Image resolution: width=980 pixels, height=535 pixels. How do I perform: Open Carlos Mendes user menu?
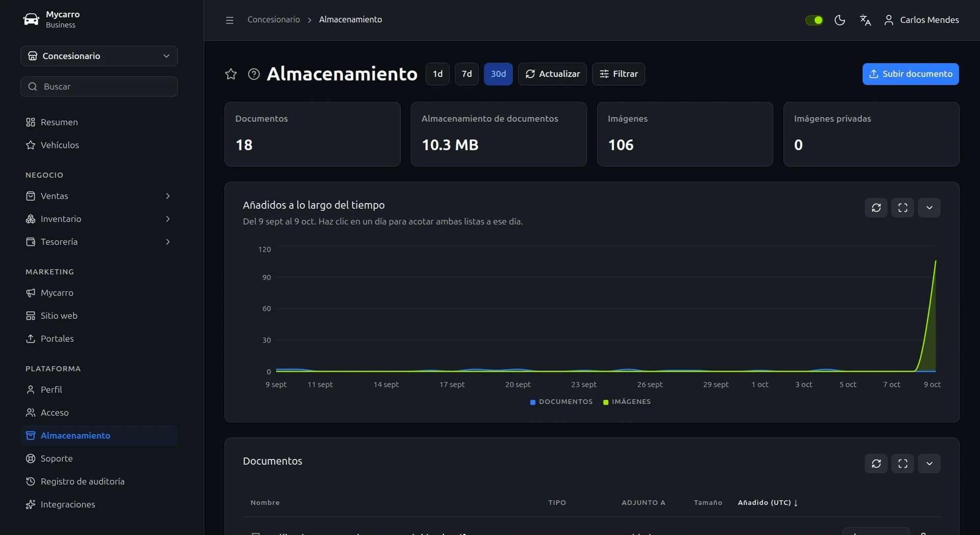[921, 20]
